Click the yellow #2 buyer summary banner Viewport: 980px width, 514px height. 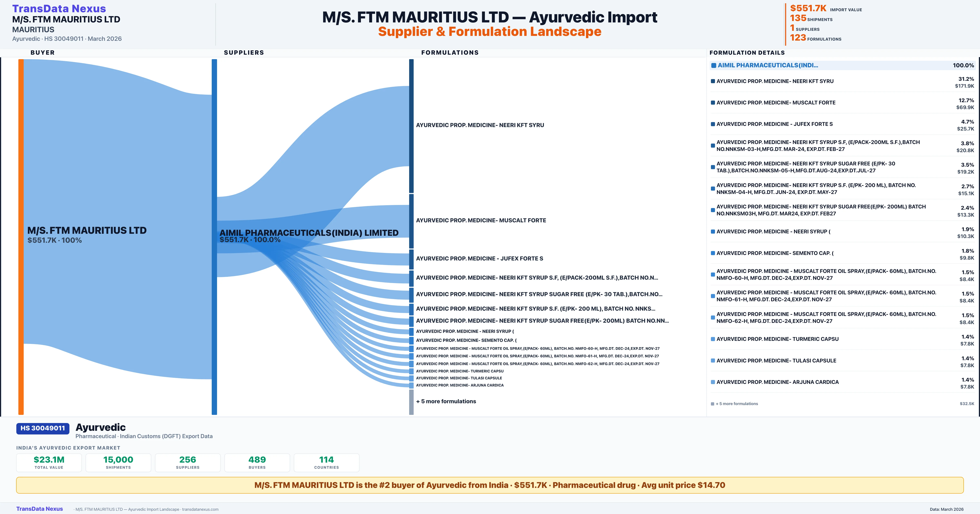click(x=490, y=485)
